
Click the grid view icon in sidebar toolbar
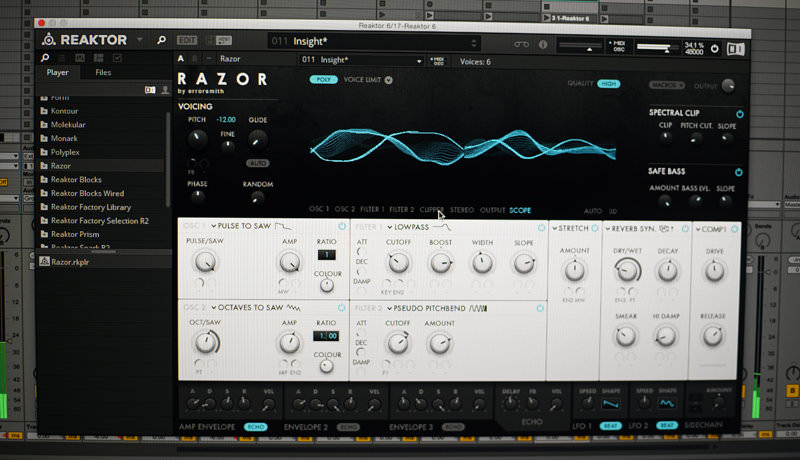point(98,58)
